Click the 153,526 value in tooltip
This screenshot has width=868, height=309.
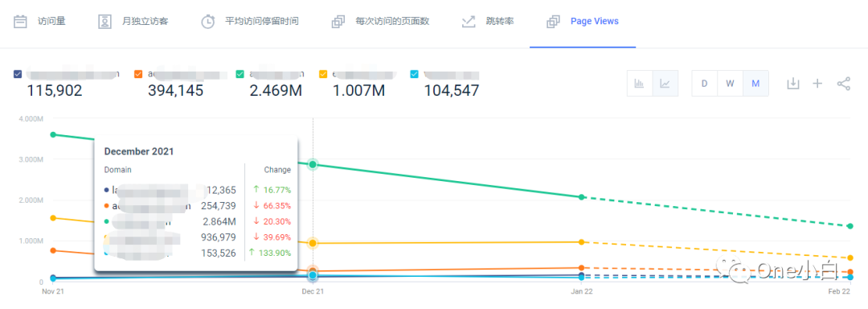click(x=219, y=253)
